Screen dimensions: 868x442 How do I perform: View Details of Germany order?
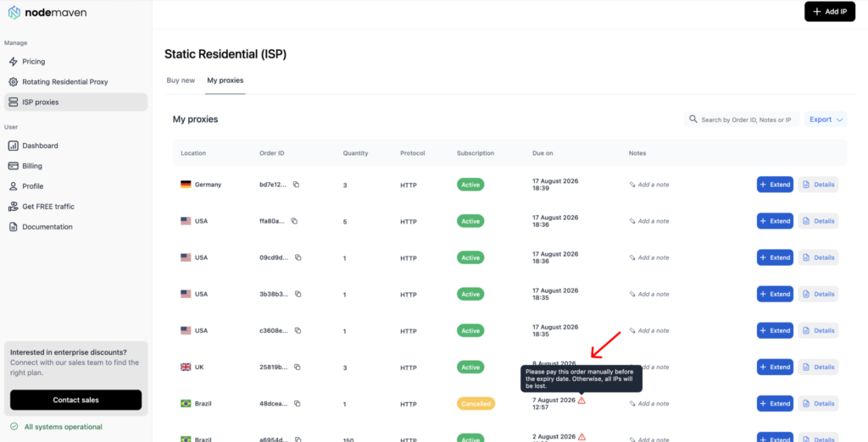818,185
